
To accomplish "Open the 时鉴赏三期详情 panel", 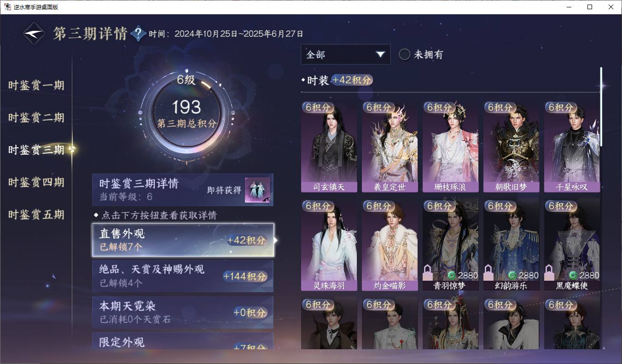I will click(183, 190).
